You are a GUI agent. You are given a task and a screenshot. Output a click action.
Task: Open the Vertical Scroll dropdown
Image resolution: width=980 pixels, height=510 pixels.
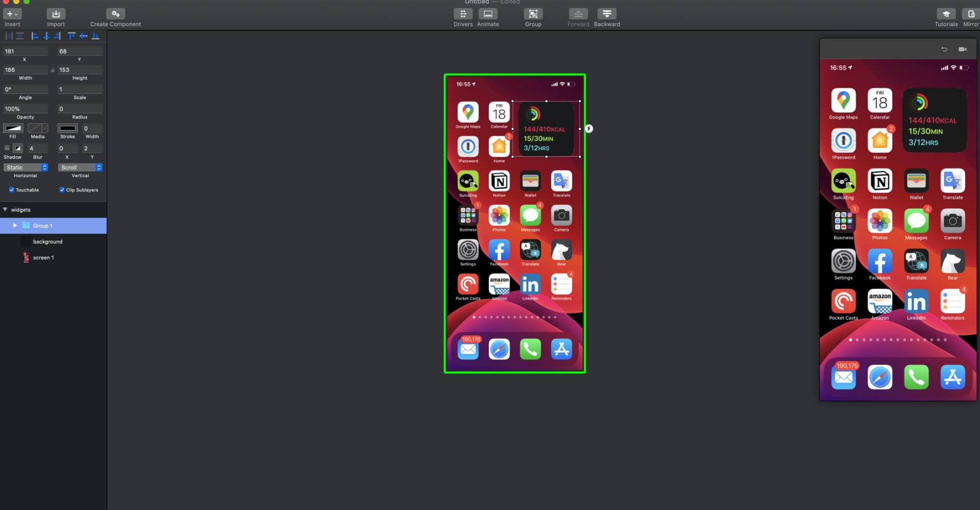click(80, 168)
